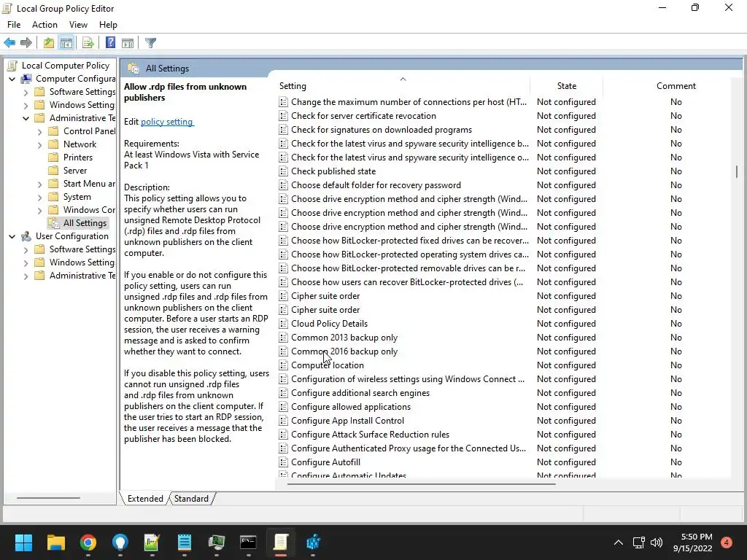Image resolution: width=747 pixels, height=560 pixels.
Task: Select the Computer location setting
Action: tap(328, 365)
